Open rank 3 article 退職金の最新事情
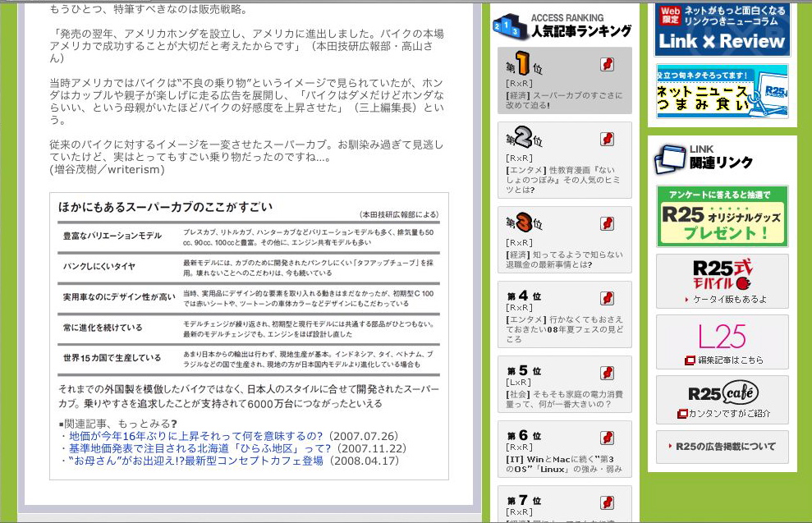812x523 pixels. (x=564, y=259)
